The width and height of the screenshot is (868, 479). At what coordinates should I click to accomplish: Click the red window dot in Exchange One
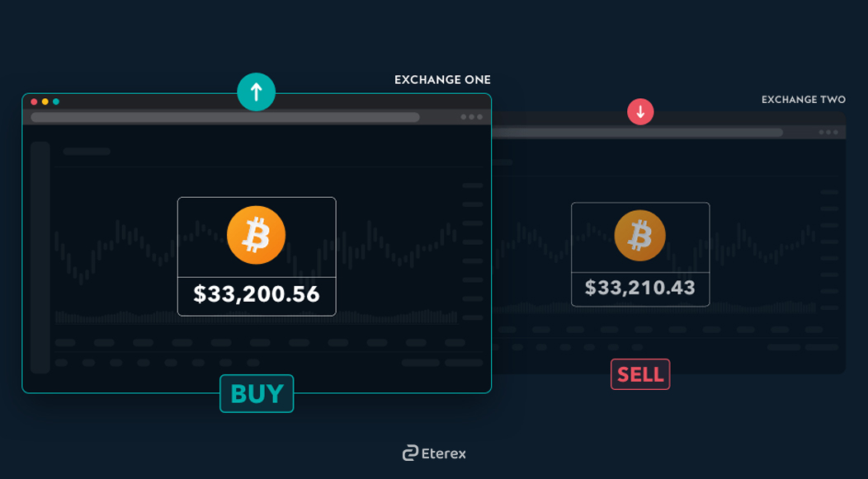(x=35, y=101)
